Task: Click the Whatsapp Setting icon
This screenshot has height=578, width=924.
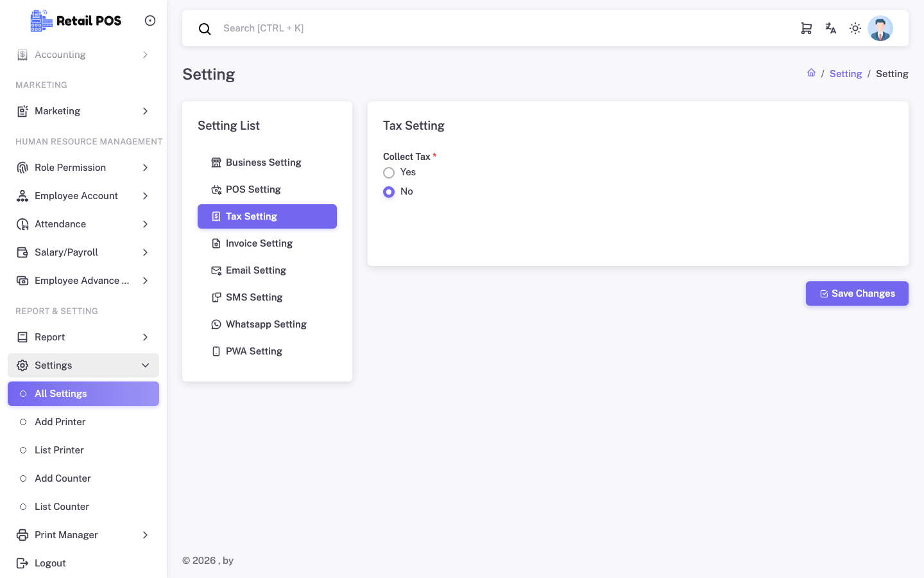Action: coord(216,324)
